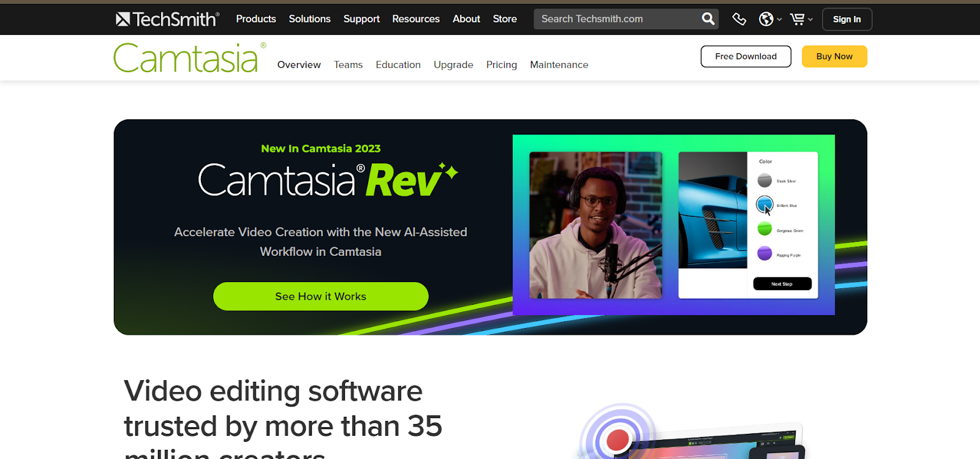
Task: Select the Sleek Silver color swatch
Action: [x=764, y=181]
